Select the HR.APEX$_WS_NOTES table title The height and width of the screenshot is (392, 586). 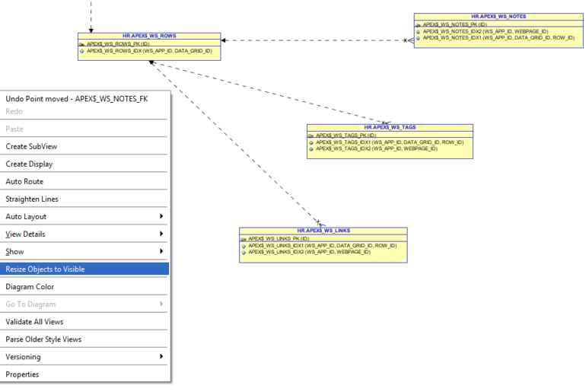tap(498, 17)
